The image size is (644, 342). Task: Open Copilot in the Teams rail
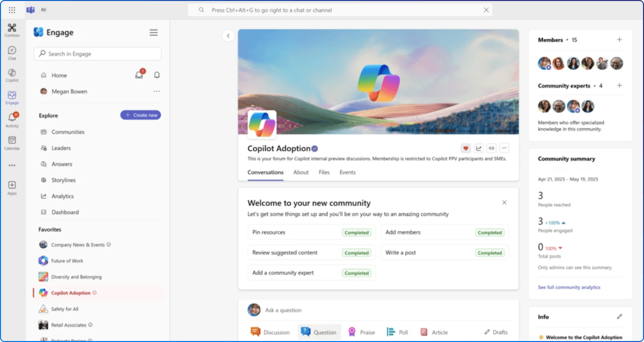pos(12,75)
